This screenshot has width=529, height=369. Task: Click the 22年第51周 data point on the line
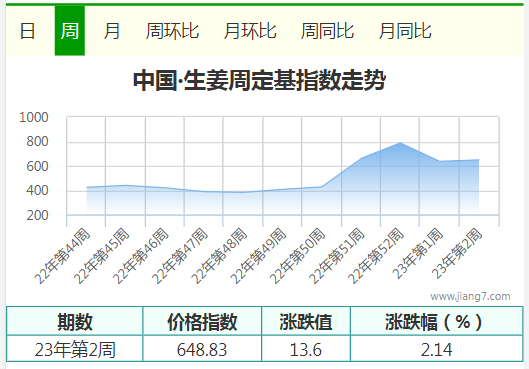pos(362,158)
